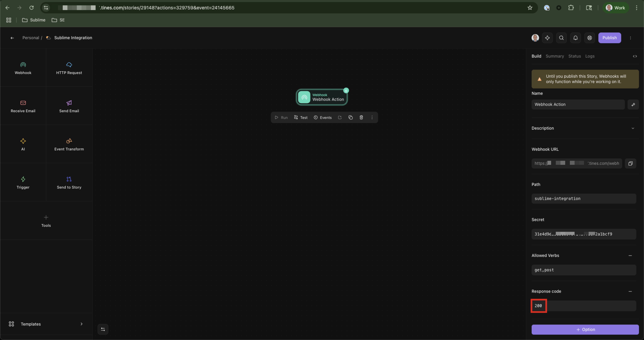Click the Path input field
The image size is (644, 340).
point(583,199)
